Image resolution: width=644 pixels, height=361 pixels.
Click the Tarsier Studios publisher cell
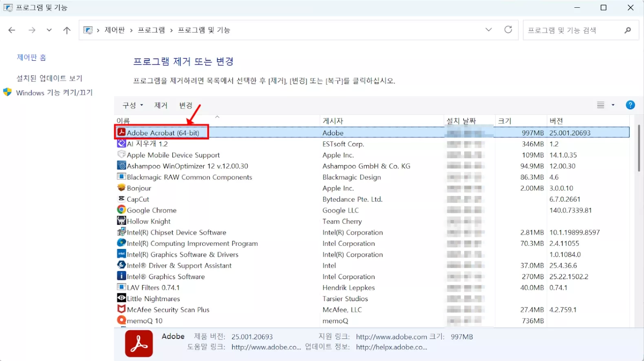click(345, 299)
